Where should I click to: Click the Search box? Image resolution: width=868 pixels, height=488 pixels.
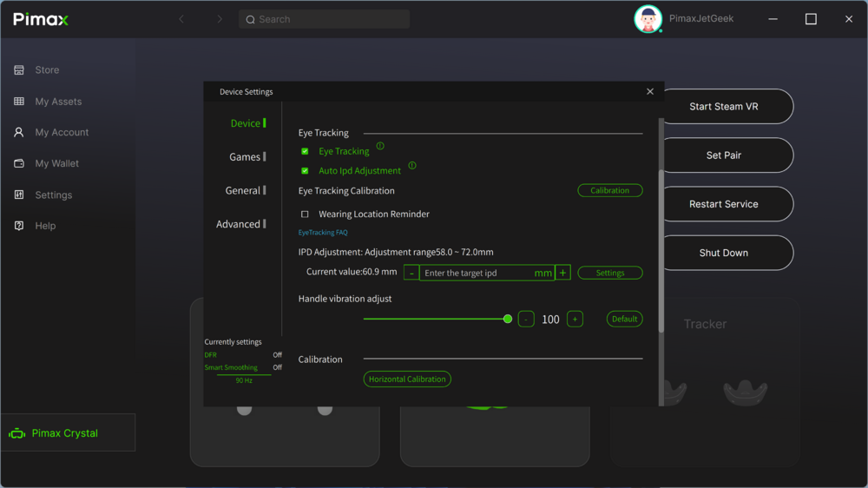(324, 19)
